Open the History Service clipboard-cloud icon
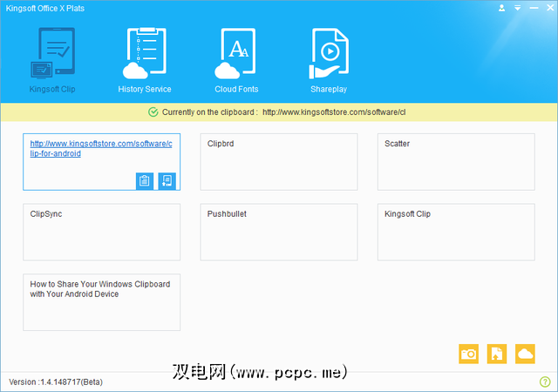The image size is (558, 392). point(145,53)
